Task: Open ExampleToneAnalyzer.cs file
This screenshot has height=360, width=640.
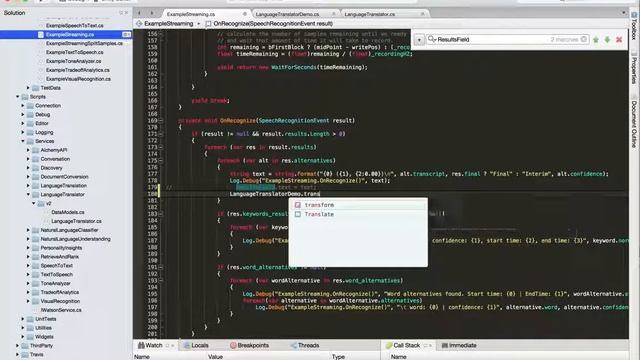Action: [x=73, y=61]
